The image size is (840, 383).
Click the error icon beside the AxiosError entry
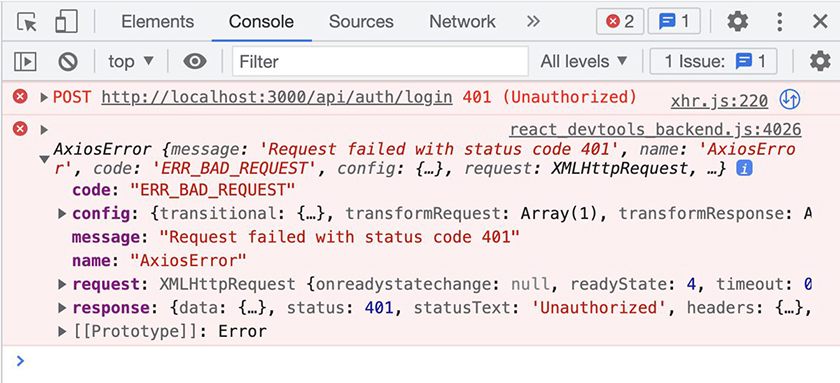[x=20, y=129]
